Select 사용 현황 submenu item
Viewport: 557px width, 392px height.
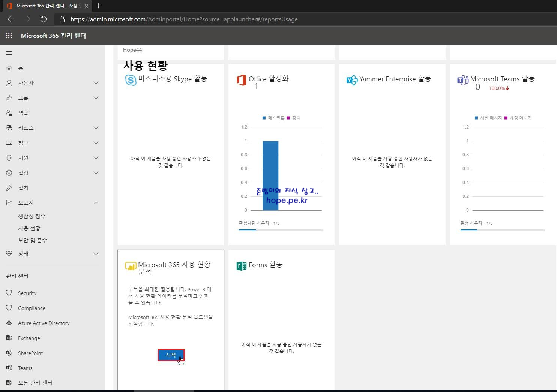click(x=29, y=228)
